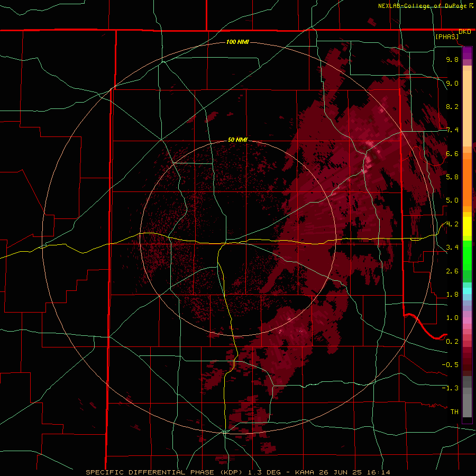The height and width of the screenshot is (476, 476).
Task: Click the [PHAS] legend unit label
Action: (x=447, y=36)
